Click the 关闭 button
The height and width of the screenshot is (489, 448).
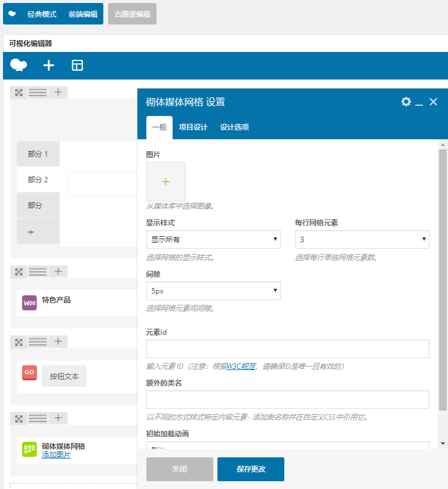(180, 469)
